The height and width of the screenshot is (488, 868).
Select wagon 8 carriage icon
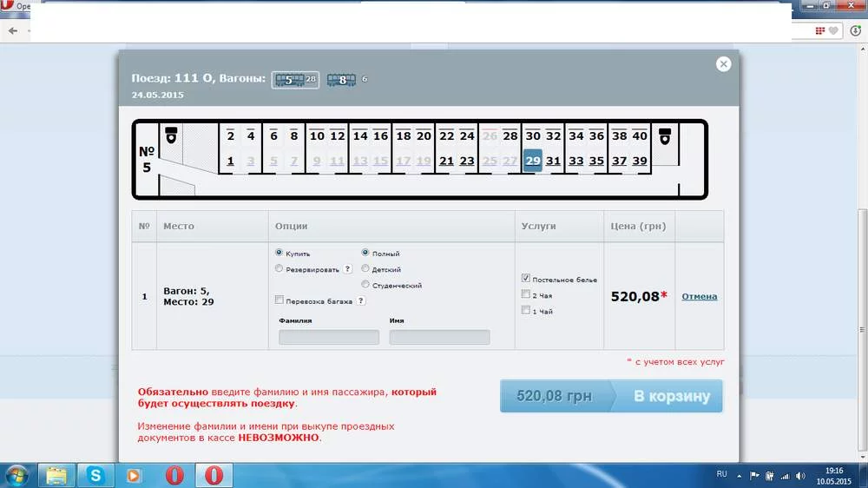point(341,80)
